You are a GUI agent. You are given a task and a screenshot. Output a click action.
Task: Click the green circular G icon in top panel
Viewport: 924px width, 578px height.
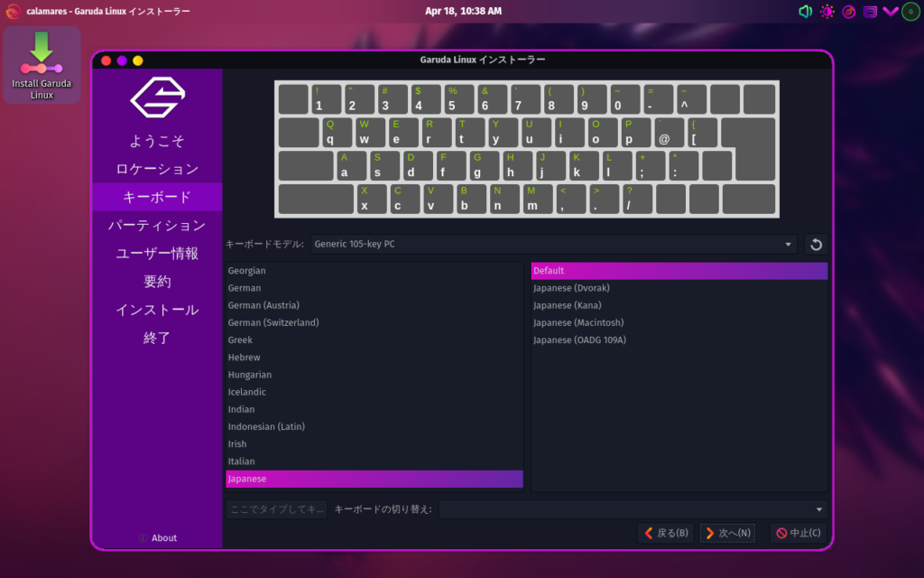[x=910, y=12]
